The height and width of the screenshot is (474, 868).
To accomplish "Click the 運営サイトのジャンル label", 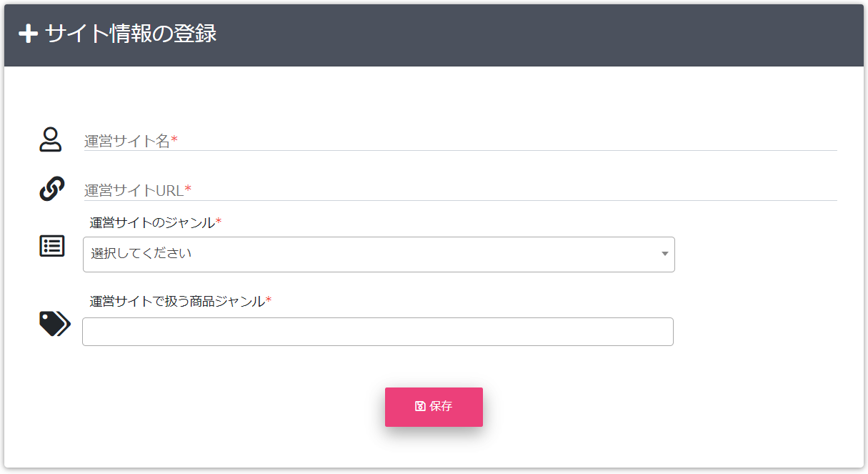I will coord(152,222).
